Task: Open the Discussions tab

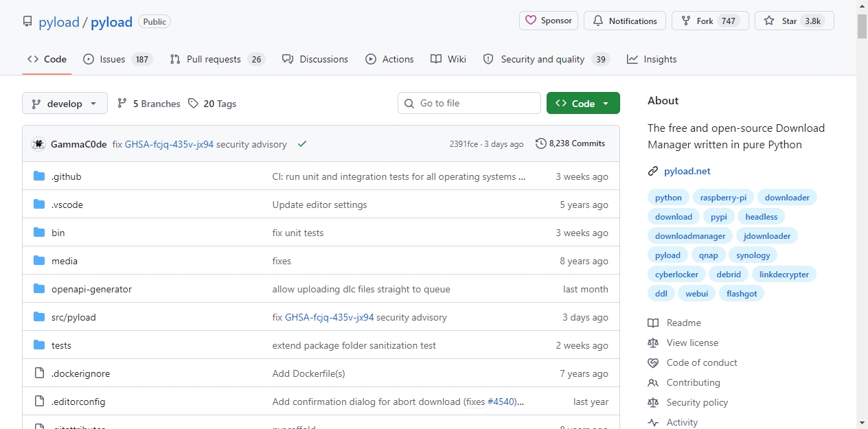Action: [315, 59]
